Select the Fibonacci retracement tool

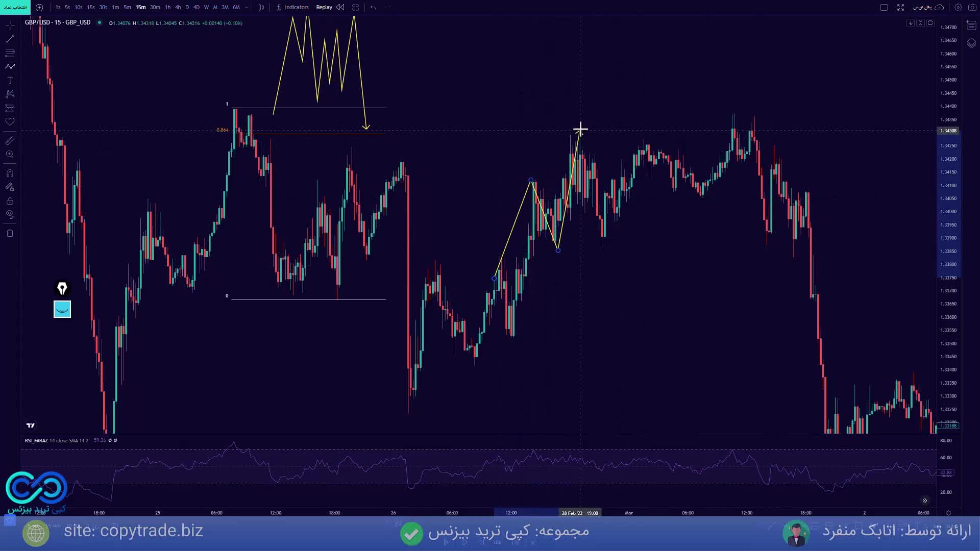[x=10, y=53]
